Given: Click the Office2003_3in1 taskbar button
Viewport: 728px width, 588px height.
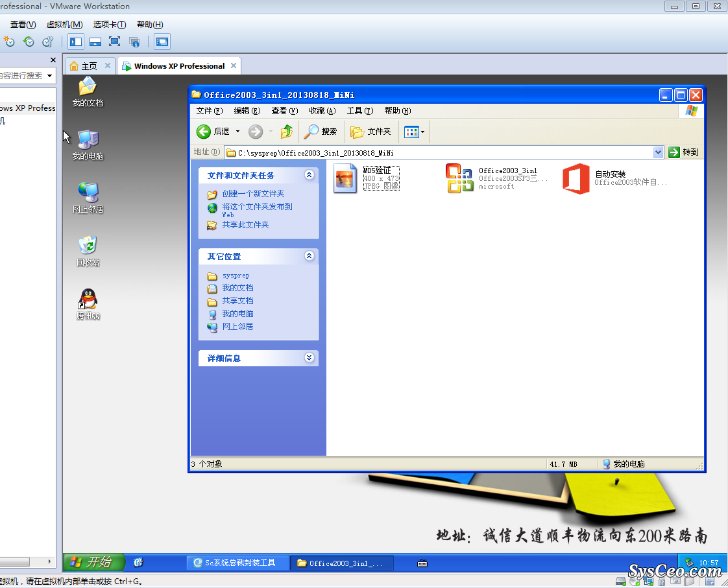Looking at the screenshot, I should click(342, 563).
